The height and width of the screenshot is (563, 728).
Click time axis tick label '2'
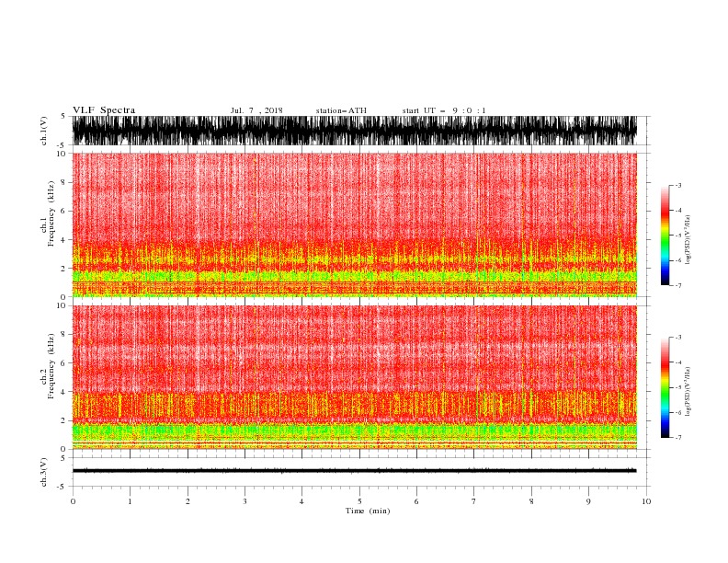click(x=188, y=501)
